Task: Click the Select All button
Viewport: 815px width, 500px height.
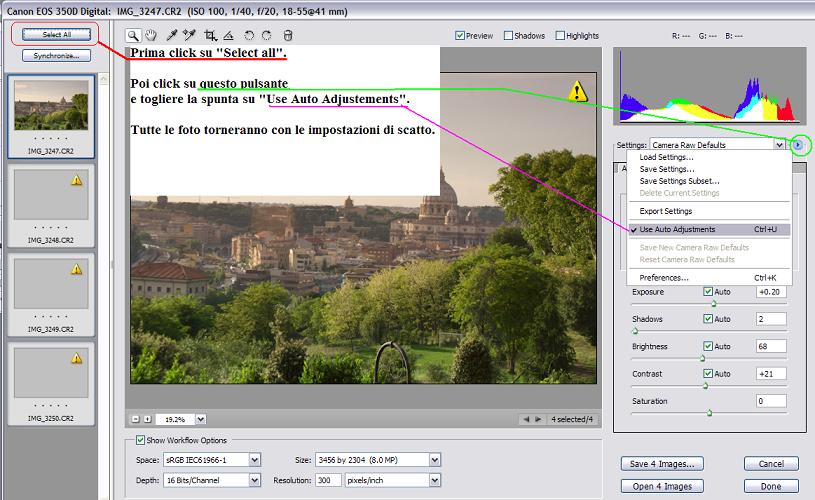Action: click(56, 34)
